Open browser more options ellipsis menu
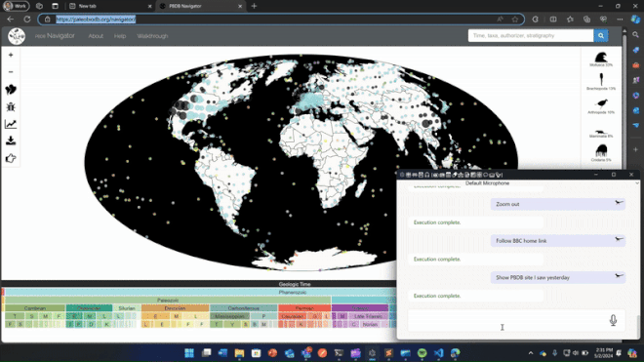 click(620, 20)
